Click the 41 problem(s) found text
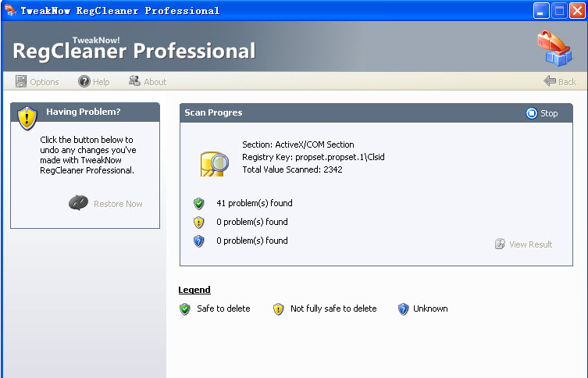 coord(254,204)
